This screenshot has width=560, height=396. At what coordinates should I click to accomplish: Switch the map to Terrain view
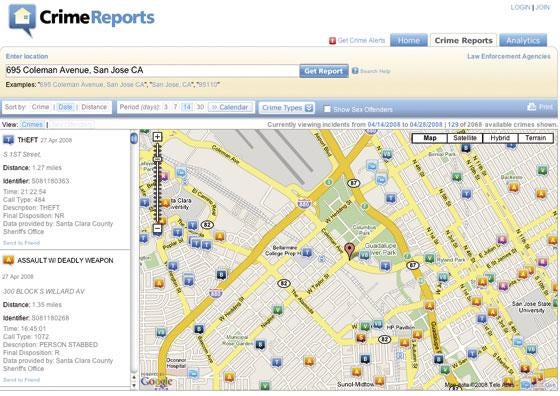click(x=535, y=138)
